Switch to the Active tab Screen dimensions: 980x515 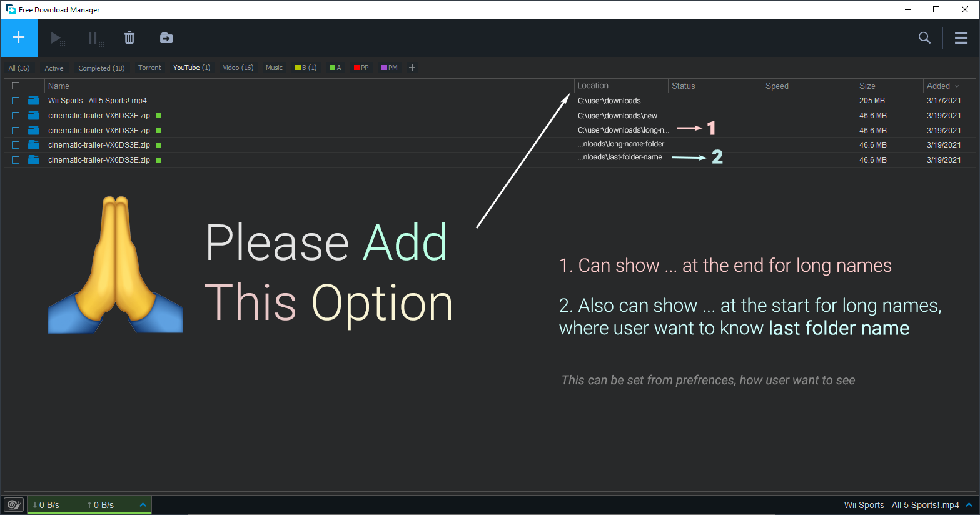(54, 68)
